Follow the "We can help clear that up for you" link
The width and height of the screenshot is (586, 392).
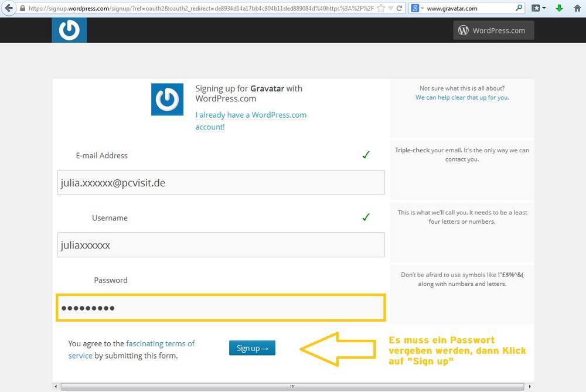(462, 97)
